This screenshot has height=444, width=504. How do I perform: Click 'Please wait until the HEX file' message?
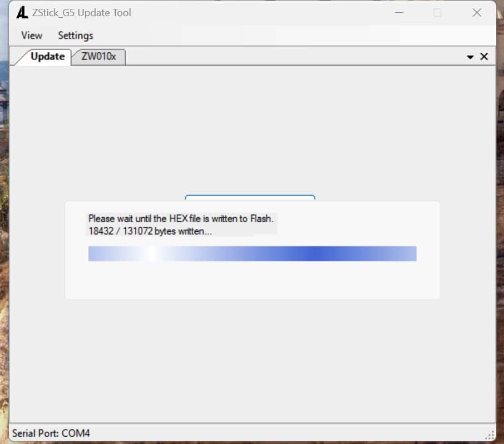pos(181,218)
